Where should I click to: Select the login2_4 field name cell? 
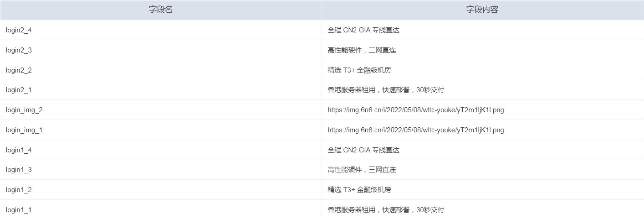(19, 30)
